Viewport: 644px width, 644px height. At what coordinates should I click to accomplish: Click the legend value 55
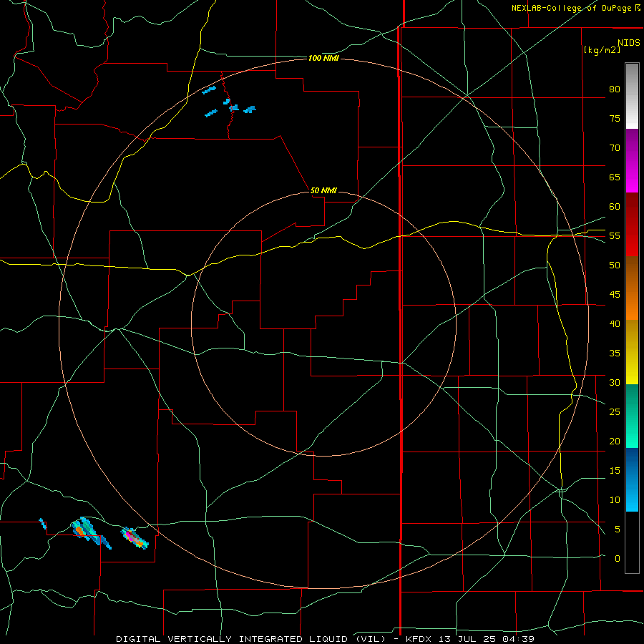click(x=615, y=235)
